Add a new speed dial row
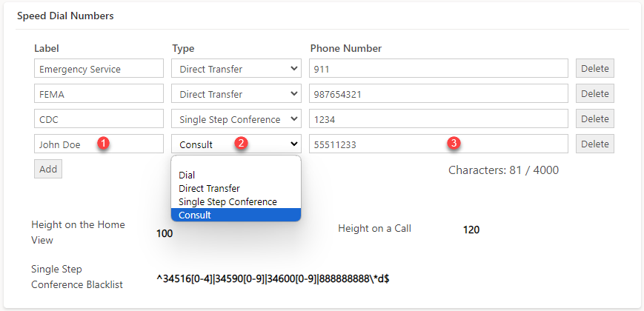 [x=48, y=169]
